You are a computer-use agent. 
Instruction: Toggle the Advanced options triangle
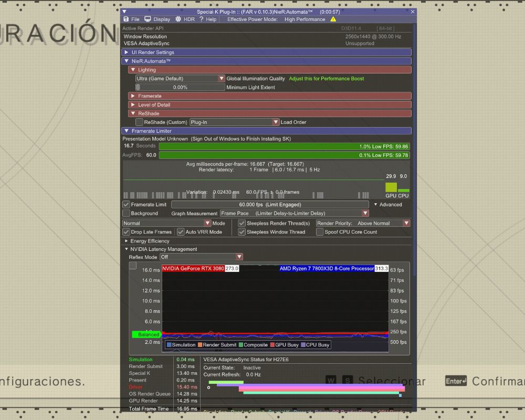coord(375,204)
